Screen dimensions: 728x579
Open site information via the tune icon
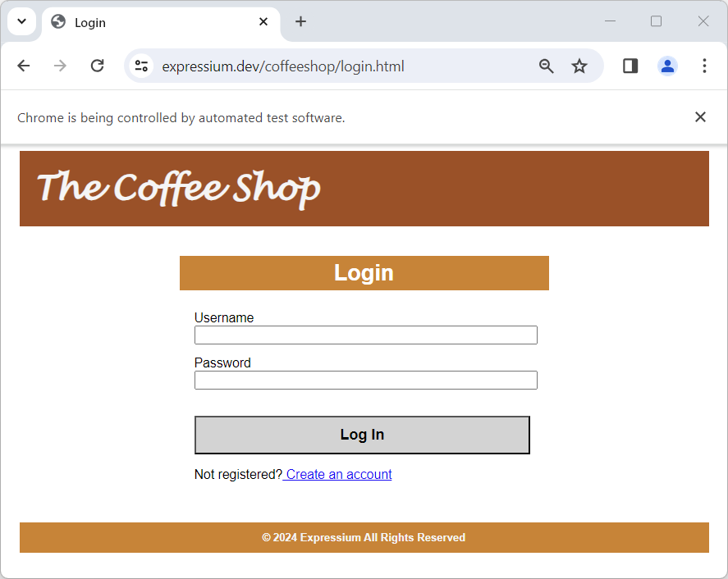point(141,66)
